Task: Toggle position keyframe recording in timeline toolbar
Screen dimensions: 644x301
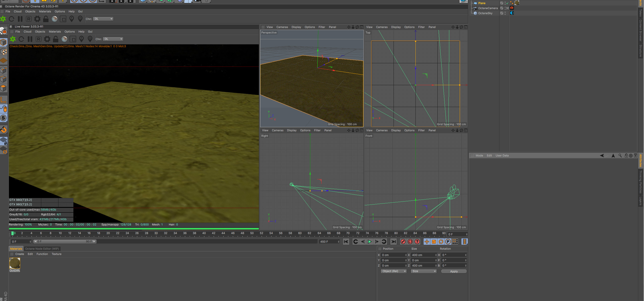Action: coord(427,242)
